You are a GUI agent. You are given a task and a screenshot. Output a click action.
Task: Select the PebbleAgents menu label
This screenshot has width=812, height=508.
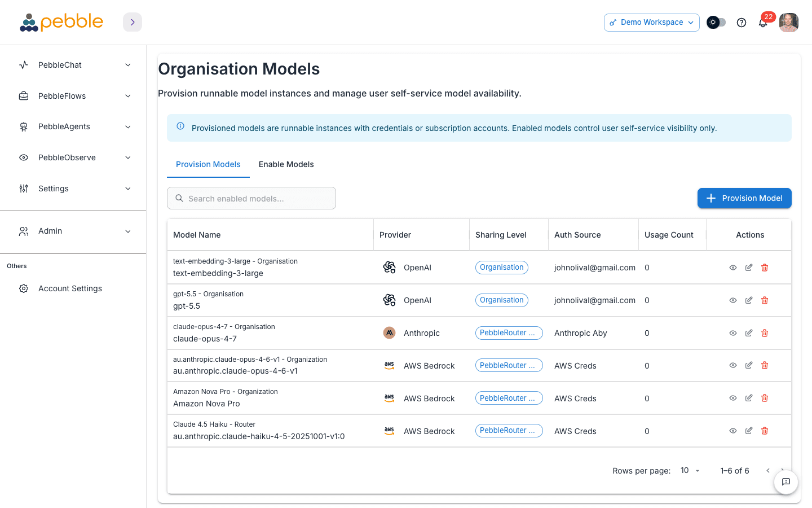(x=64, y=126)
